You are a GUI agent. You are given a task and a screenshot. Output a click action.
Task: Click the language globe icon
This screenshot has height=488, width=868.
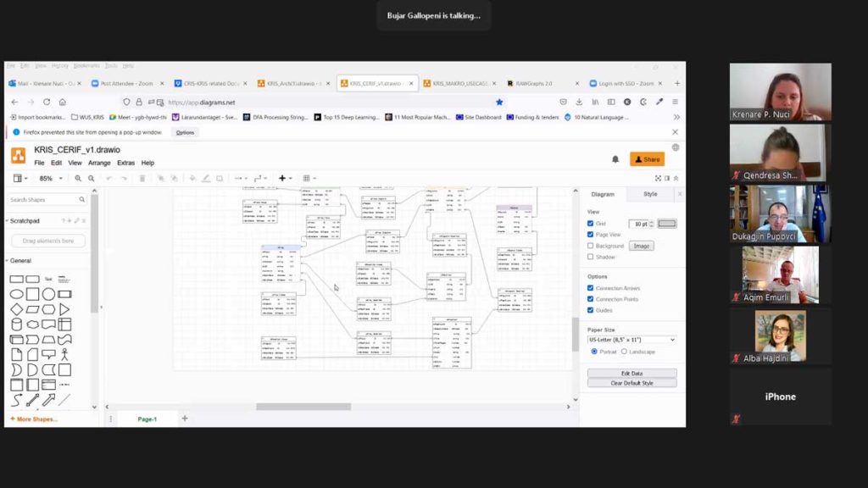pos(676,147)
